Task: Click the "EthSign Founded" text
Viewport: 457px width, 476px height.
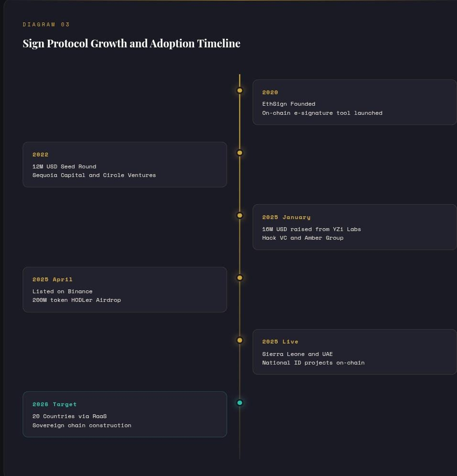Action: tap(289, 104)
